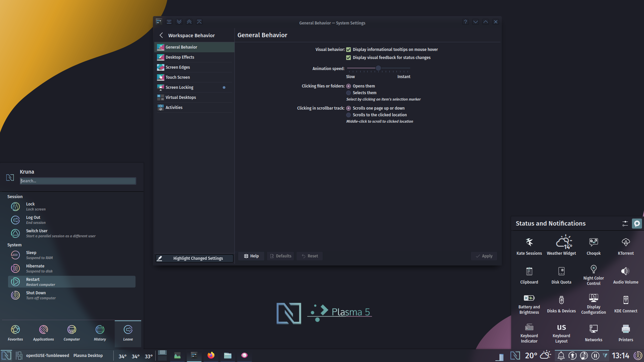Viewport: 644px width, 362px height.
Task: Open the Desktop Effects settings page
Action: 194,57
